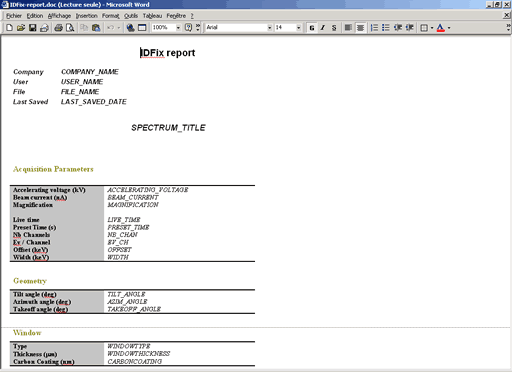Increase the paragraph indent
512x372 pixels.
click(x=410, y=28)
